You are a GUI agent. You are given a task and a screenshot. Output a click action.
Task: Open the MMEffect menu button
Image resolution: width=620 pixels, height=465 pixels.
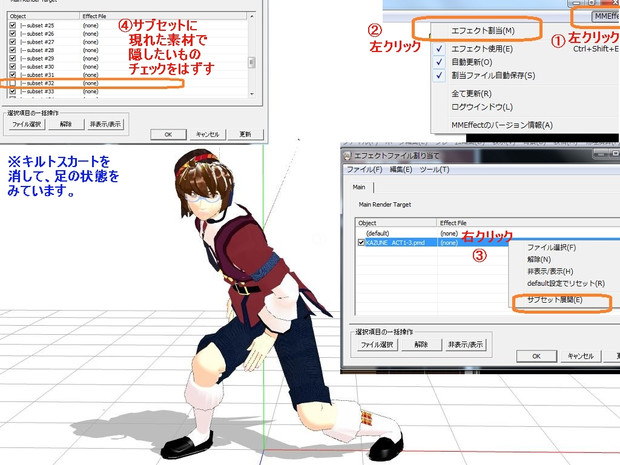point(606,16)
